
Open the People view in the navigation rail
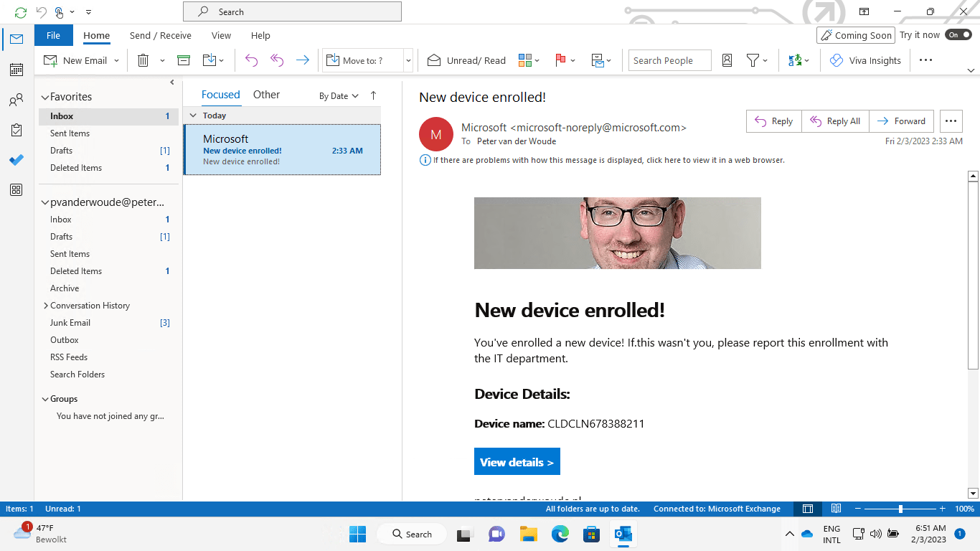16,100
